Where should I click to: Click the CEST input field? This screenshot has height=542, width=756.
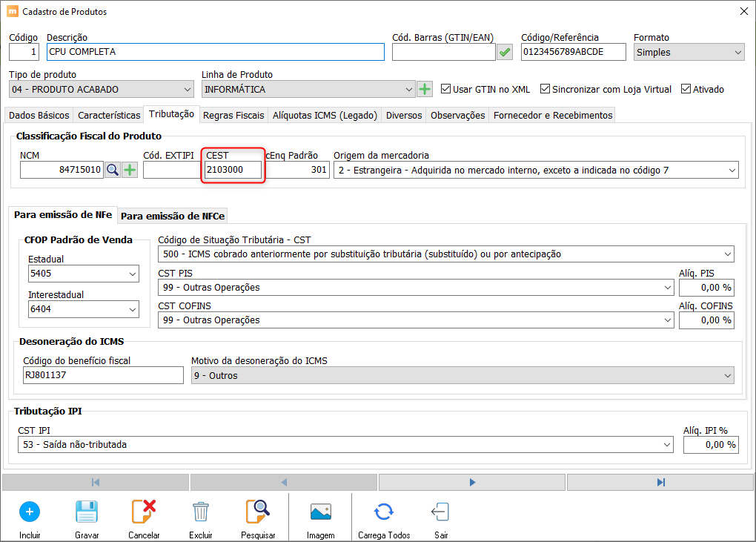click(233, 171)
